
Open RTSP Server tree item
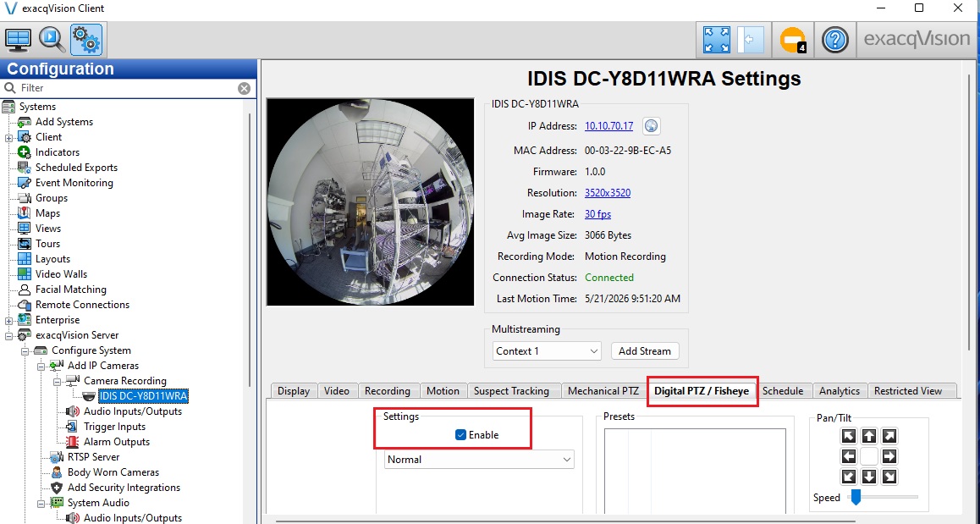click(93, 457)
